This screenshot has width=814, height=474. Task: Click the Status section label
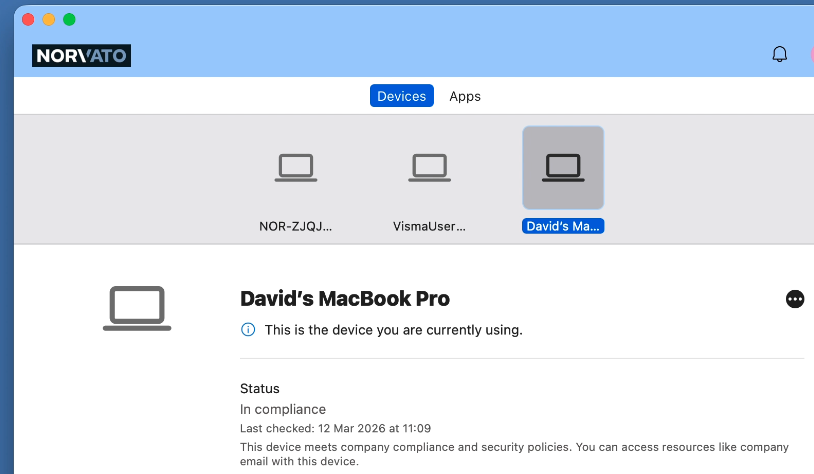pos(260,388)
